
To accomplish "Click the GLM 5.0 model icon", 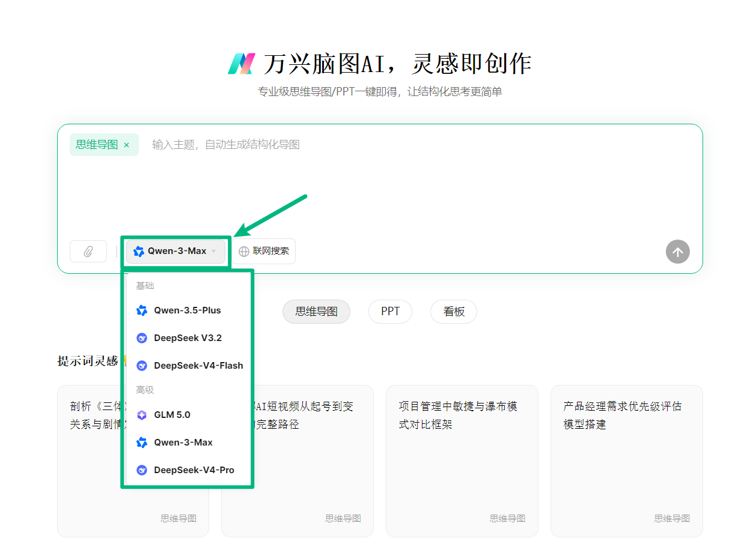I will click(x=142, y=415).
